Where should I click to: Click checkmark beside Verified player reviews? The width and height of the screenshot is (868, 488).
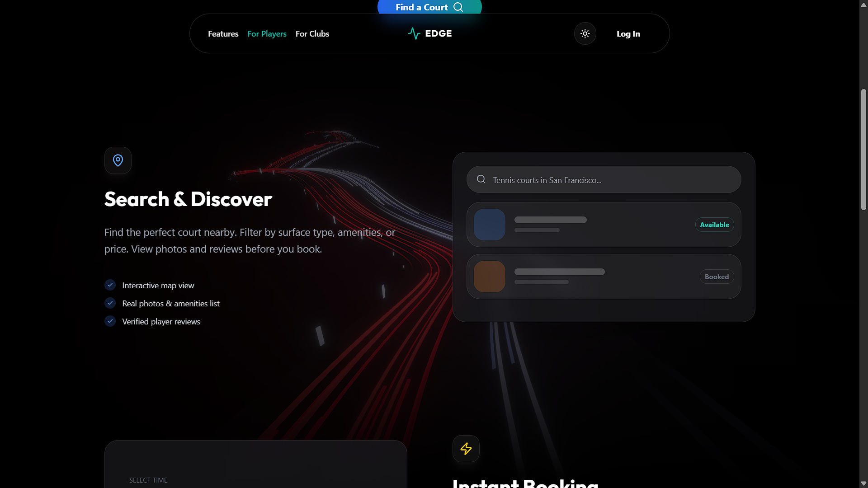pos(110,321)
